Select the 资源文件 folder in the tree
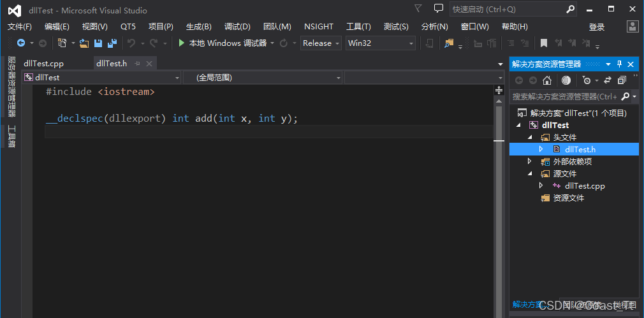This screenshot has width=644, height=318. pos(569,198)
